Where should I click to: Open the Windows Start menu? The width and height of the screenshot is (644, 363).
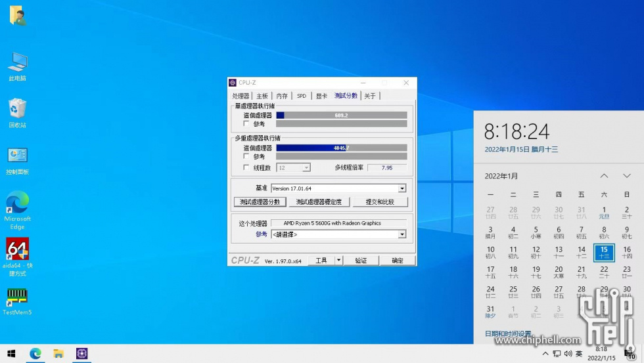pyautogui.click(x=11, y=354)
